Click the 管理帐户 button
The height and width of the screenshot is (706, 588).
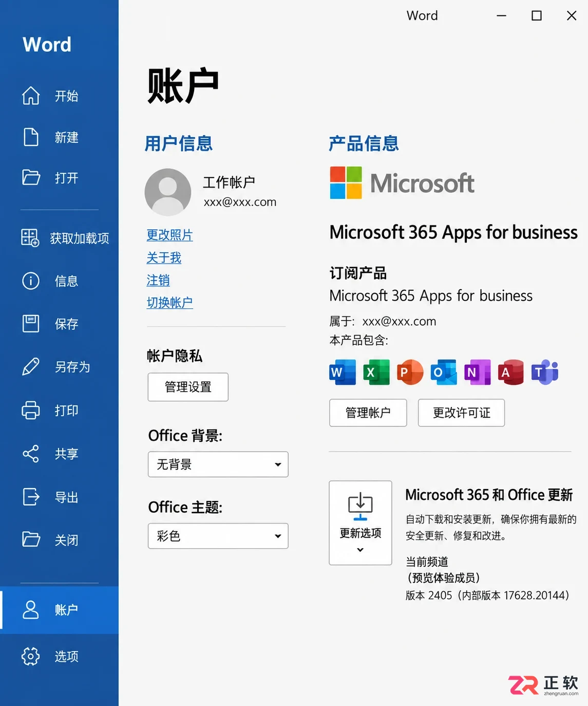(x=368, y=413)
